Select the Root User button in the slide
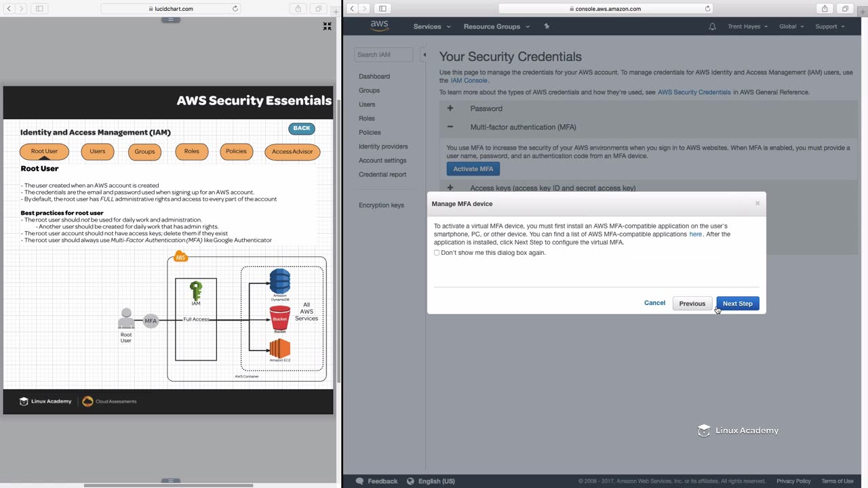868x488 pixels. tap(44, 151)
